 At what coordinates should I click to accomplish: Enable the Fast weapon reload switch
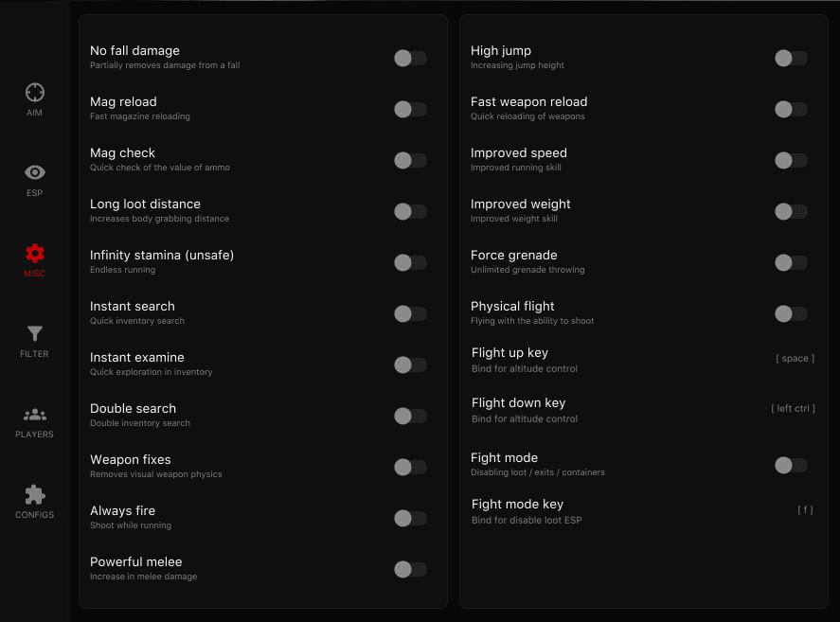791,109
